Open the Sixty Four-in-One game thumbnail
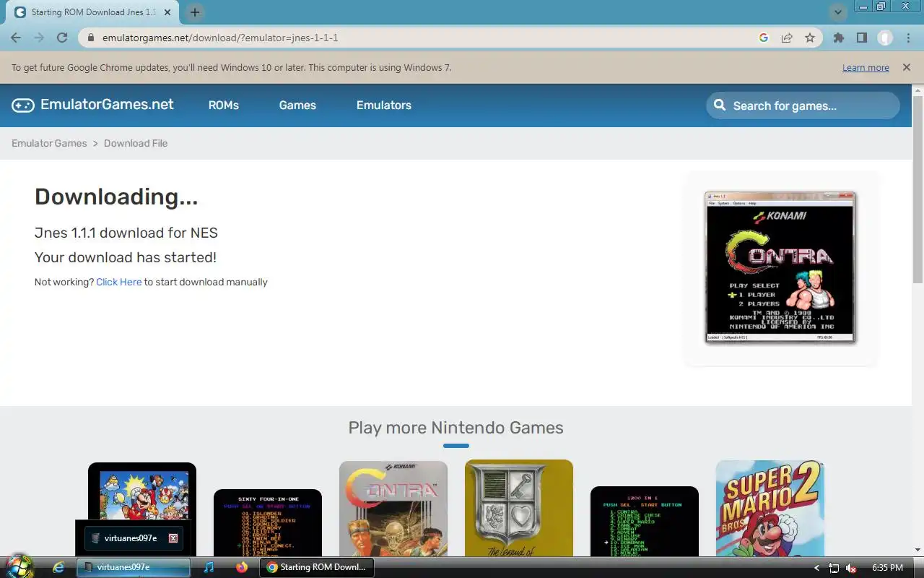924x578 pixels. point(268,522)
